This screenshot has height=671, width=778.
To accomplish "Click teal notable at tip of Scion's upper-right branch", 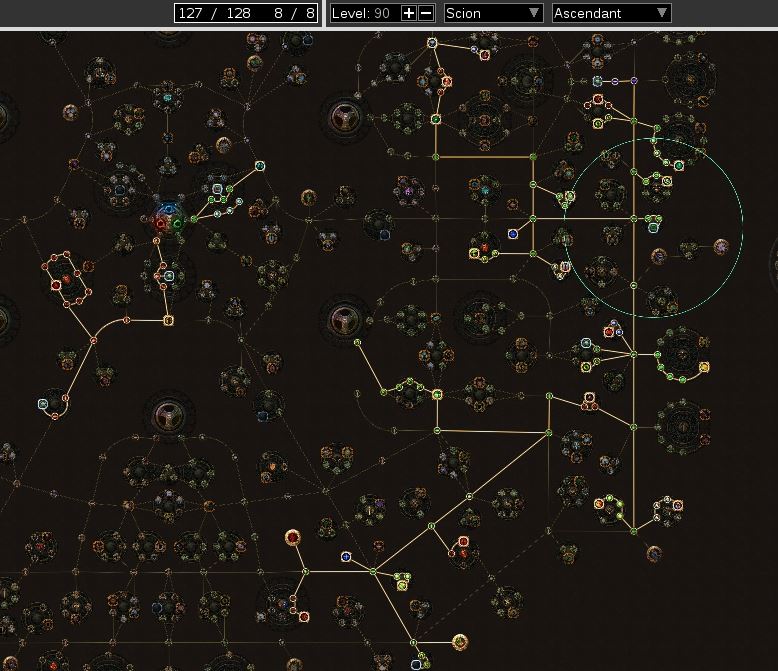I will point(260,166).
